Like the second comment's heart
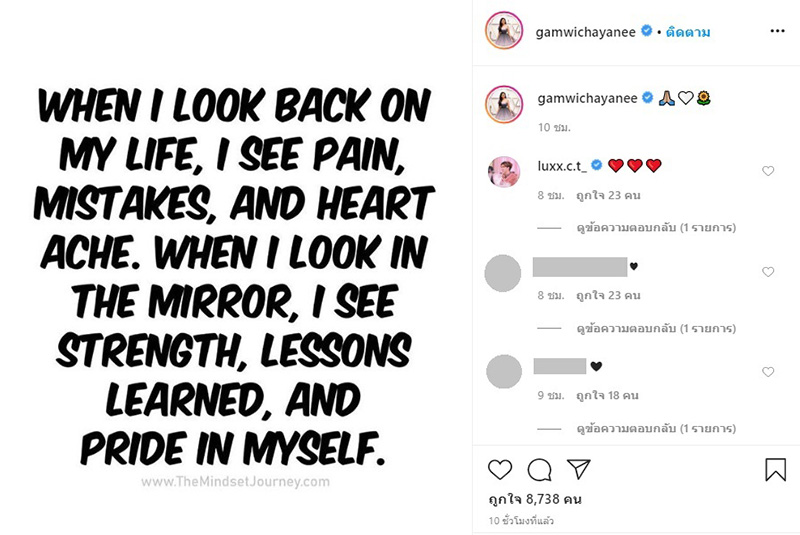This screenshot has height=535, width=800. (768, 272)
